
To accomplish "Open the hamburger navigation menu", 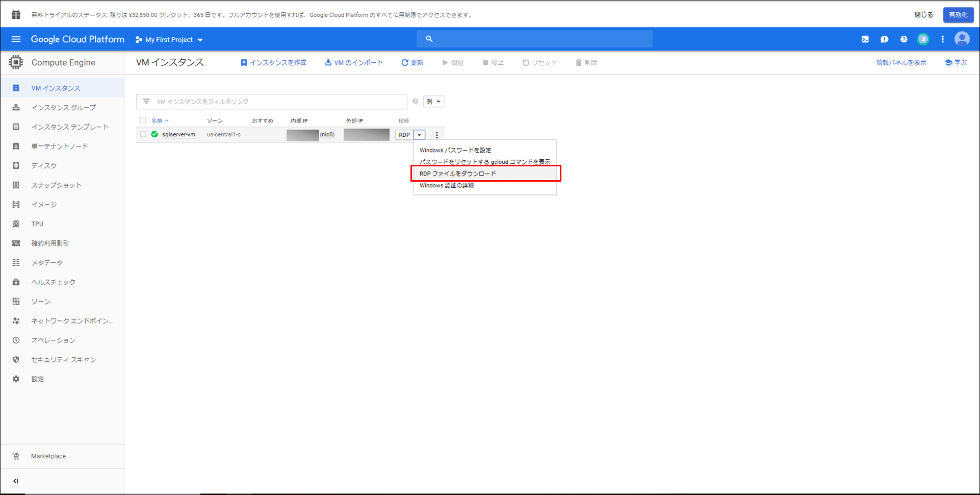I will (16, 39).
